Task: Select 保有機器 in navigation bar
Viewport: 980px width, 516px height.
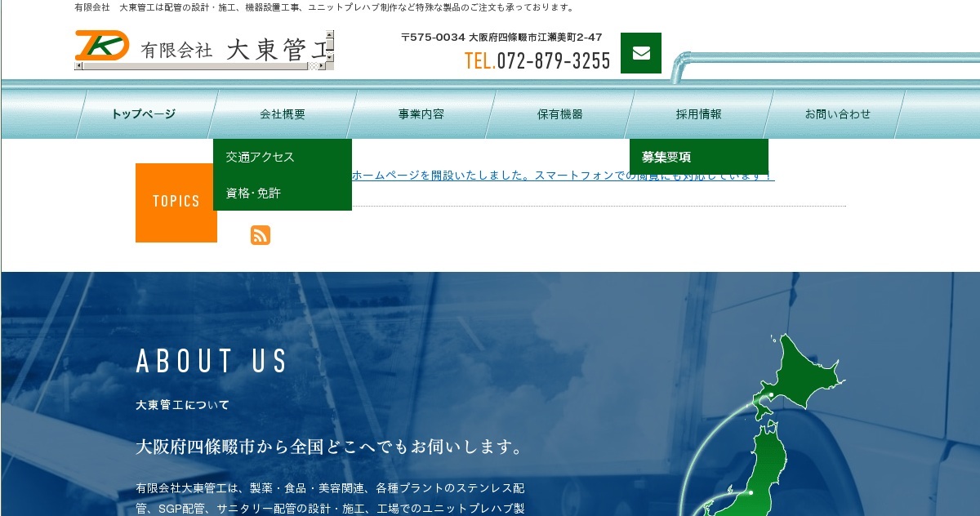Action: pyautogui.click(x=560, y=114)
